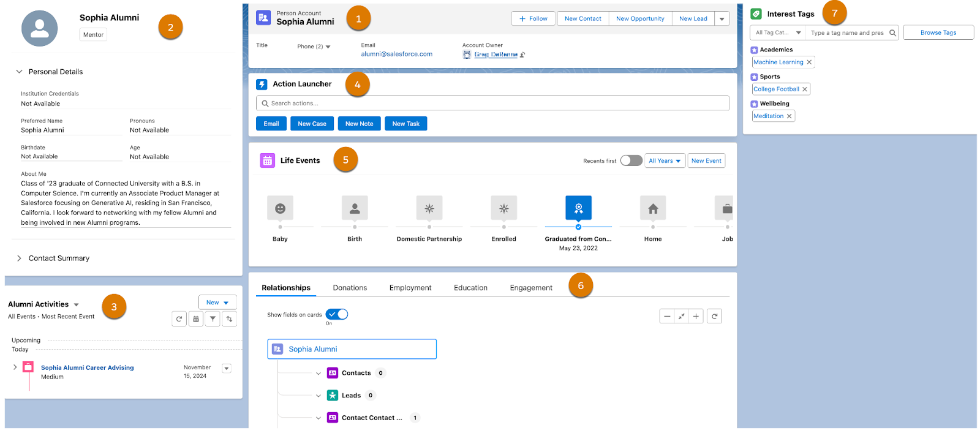The image size is (980, 433).
Task: Select the Home life event icon
Action: click(x=653, y=208)
